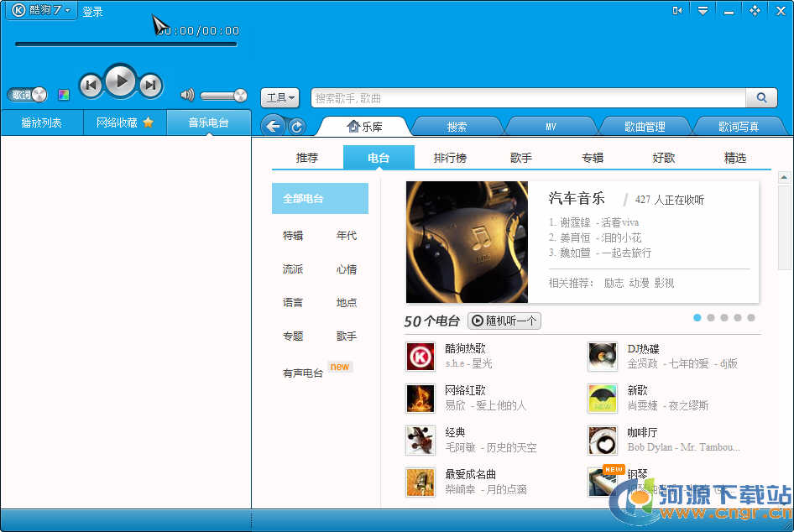Select the second carousel dot
Image resolution: width=794 pixels, height=532 pixels.
click(x=711, y=318)
